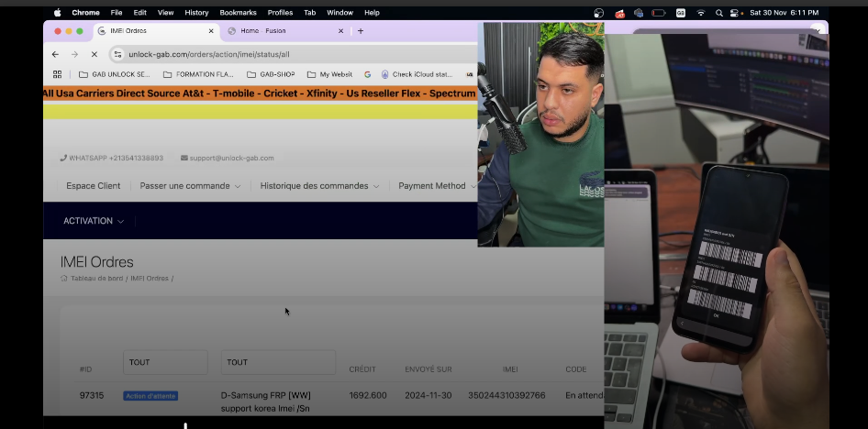Image resolution: width=868 pixels, height=429 pixels.
Task: Click IMEI number 350244310392766
Action: (x=506, y=396)
